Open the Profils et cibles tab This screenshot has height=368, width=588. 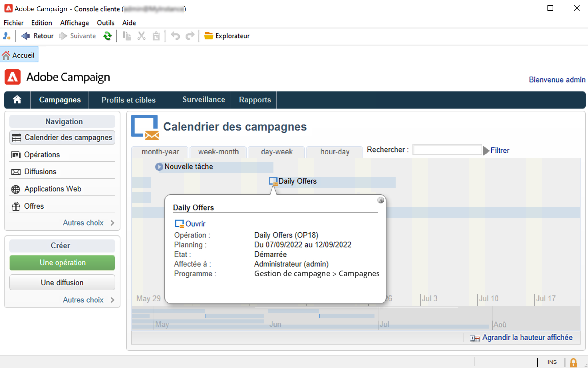[128, 100]
